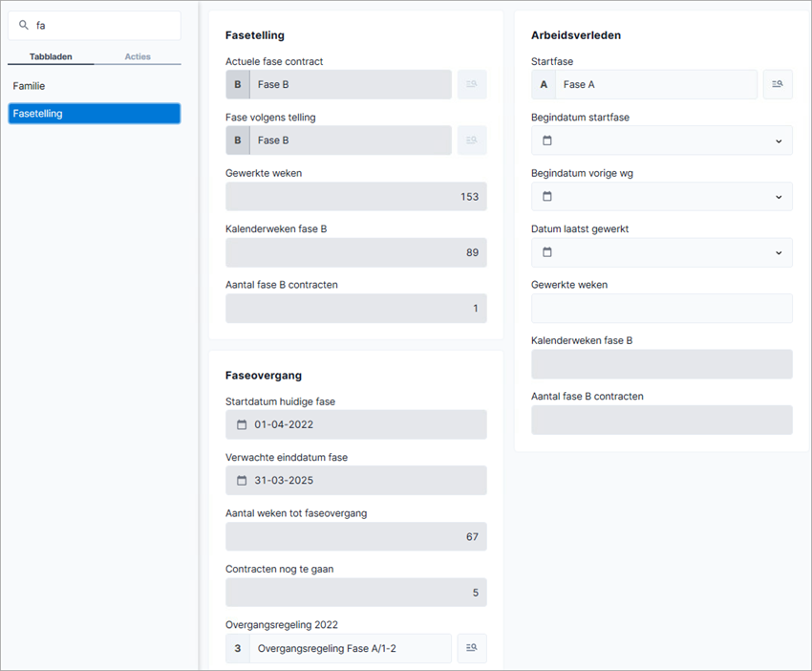Screen dimensions: 812x671
Task: Select the Fasetelling sidebar item
Action: [95, 114]
